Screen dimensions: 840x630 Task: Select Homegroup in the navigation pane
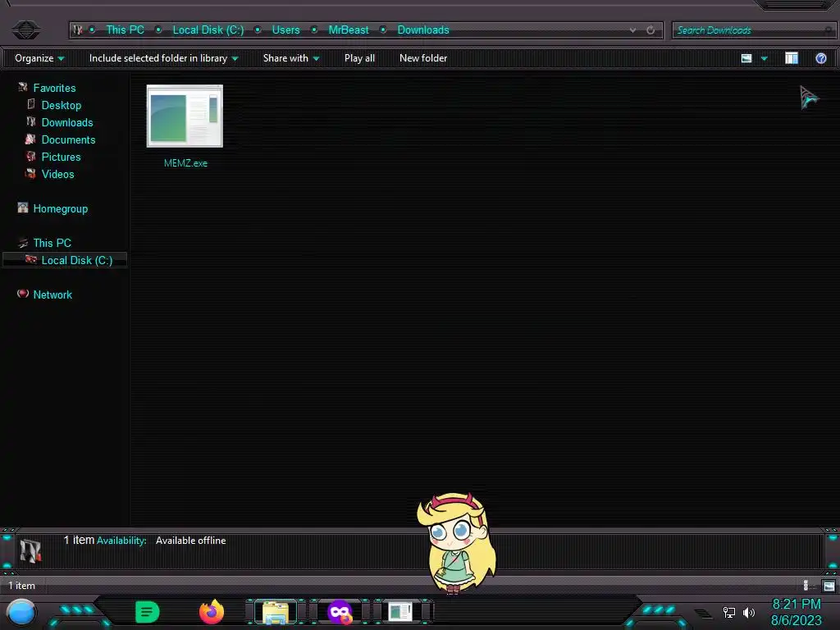(60, 208)
